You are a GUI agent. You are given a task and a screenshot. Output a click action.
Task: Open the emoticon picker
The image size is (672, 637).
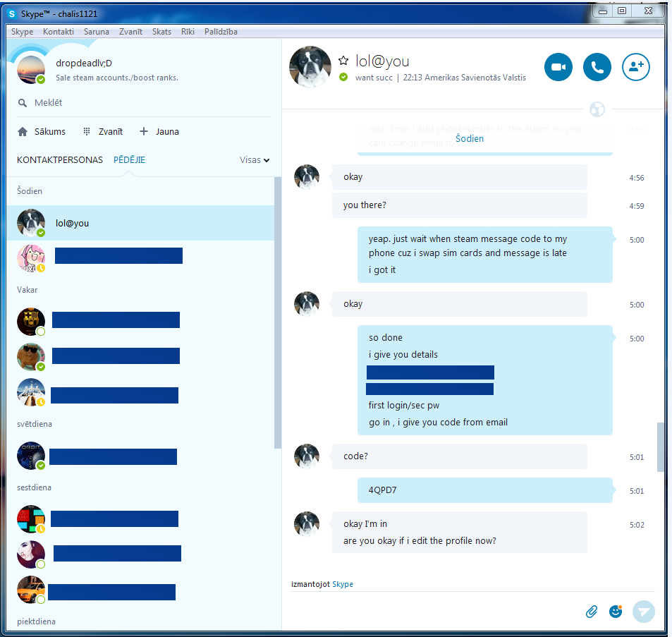tap(616, 612)
